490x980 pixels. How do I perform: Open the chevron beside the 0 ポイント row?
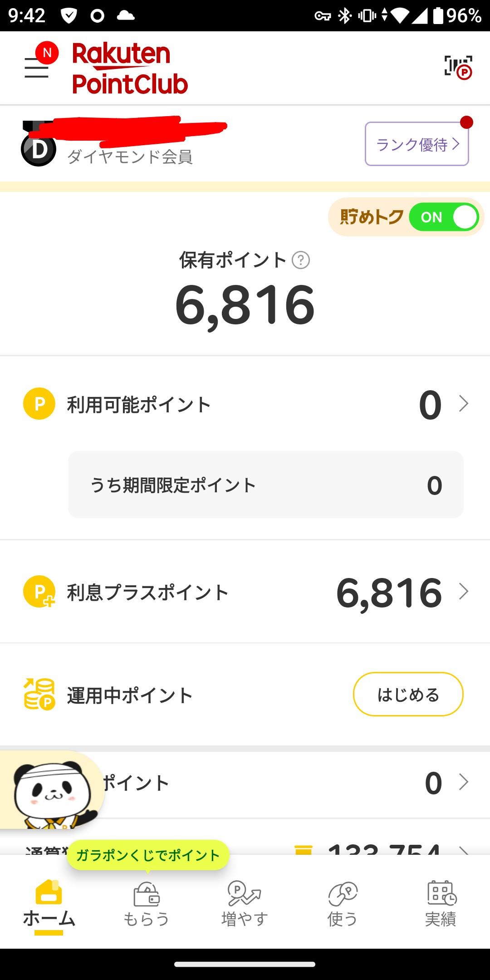click(x=463, y=782)
